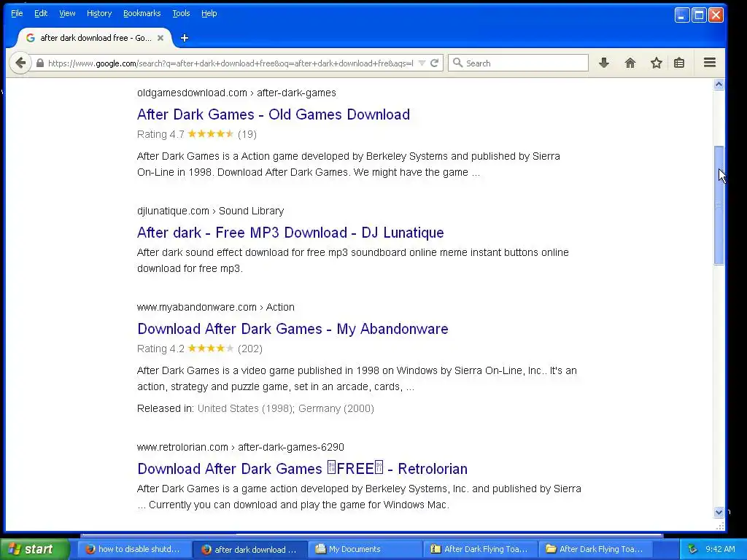Go back with the back arrow button

point(20,63)
